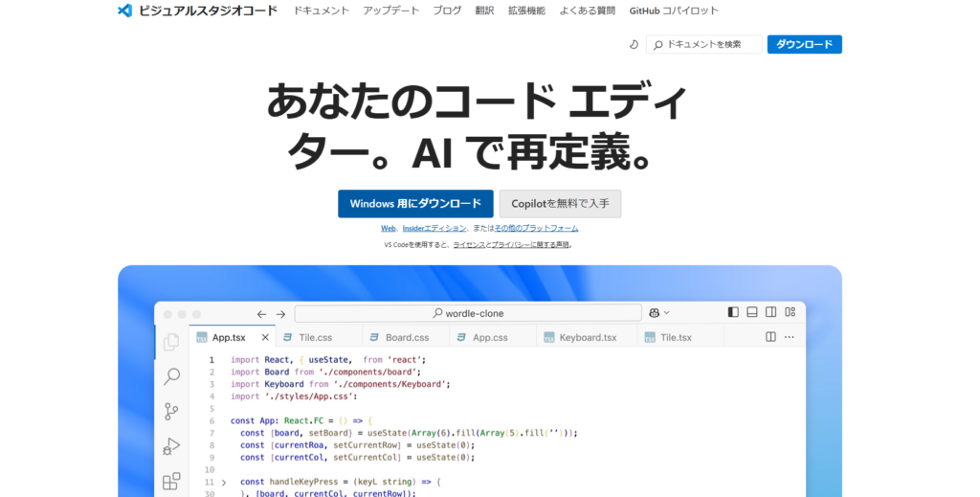Open the プライバシーに関する声明 link
Image resolution: width=980 pixels, height=497 pixels.
tap(530, 245)
